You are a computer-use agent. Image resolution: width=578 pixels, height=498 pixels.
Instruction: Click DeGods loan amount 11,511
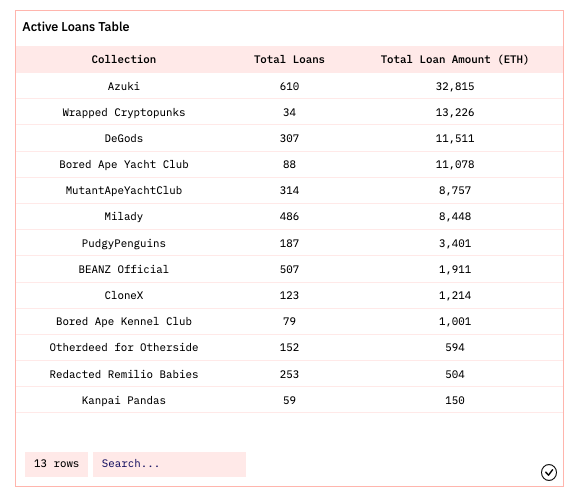tap(455, 138)
